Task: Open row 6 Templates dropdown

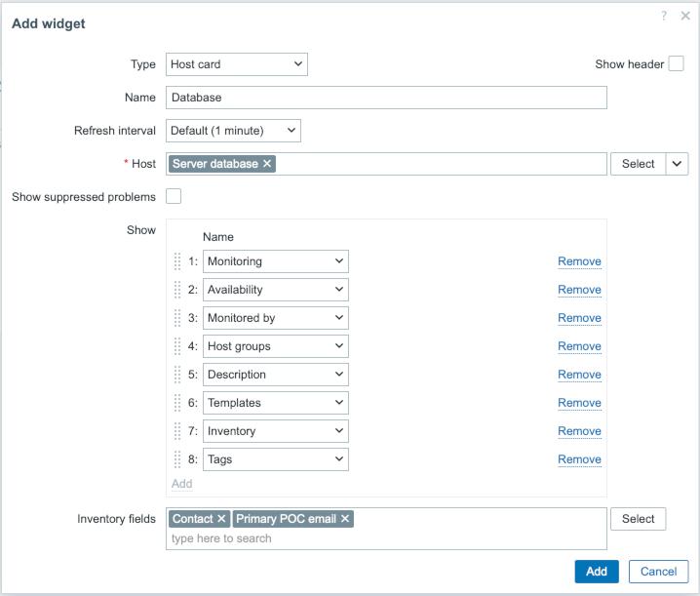Action: point(276,403)
